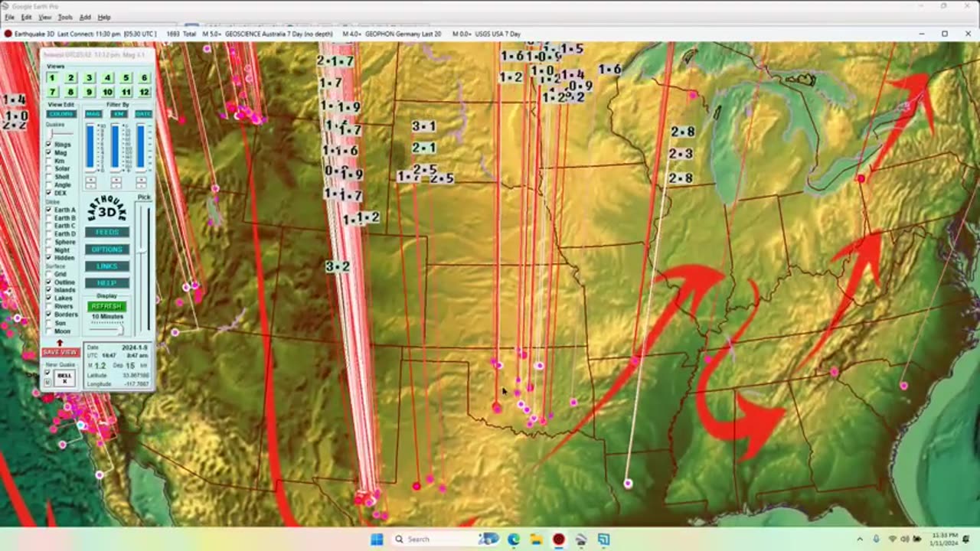Click the red up arrow above Save View
The image size is (980, 551).
60,342
